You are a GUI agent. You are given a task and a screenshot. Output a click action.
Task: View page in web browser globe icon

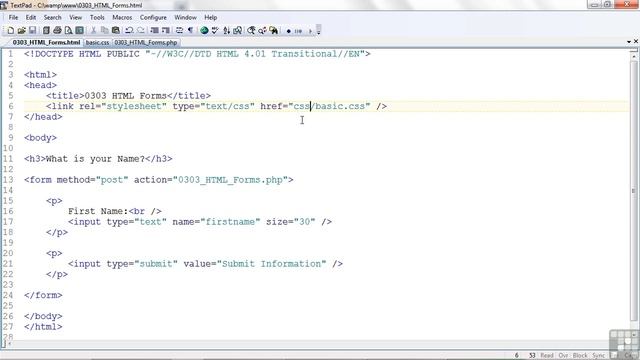pyautogui.click(x=204, y=31)
